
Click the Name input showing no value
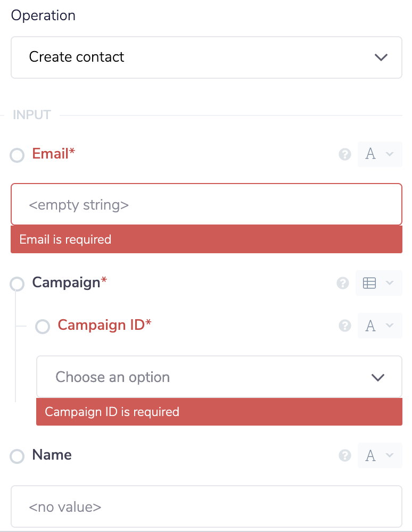coord(207,506)
